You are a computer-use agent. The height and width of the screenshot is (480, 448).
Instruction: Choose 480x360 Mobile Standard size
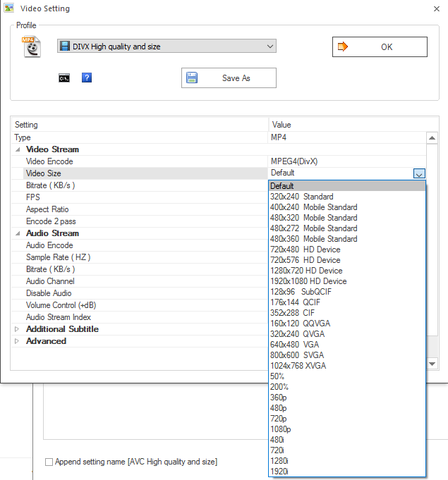(347, 239)
